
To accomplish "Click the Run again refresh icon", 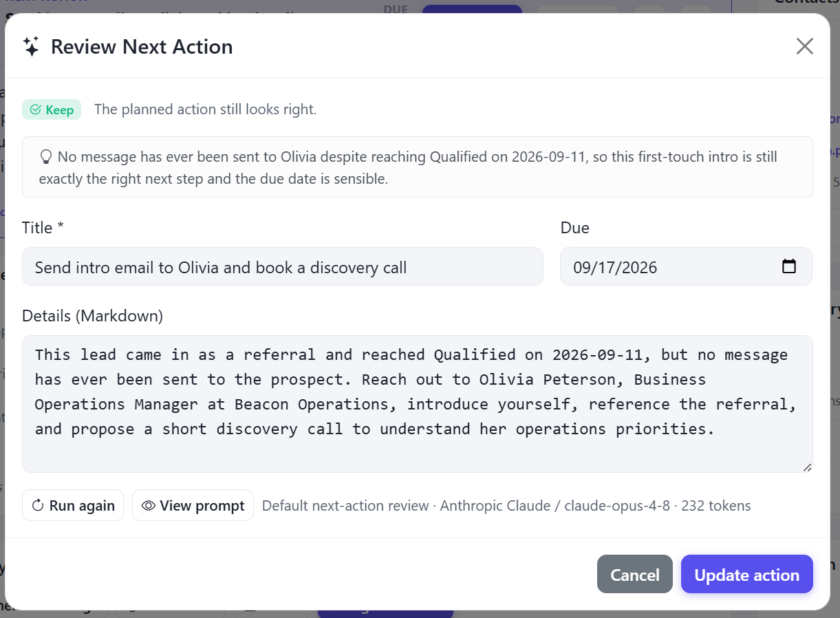I will (x=39, y=506).
